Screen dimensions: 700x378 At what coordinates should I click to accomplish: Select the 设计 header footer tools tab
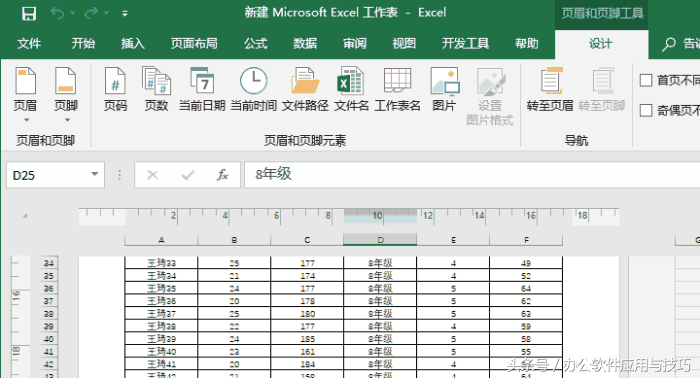(x=601, y=44)
